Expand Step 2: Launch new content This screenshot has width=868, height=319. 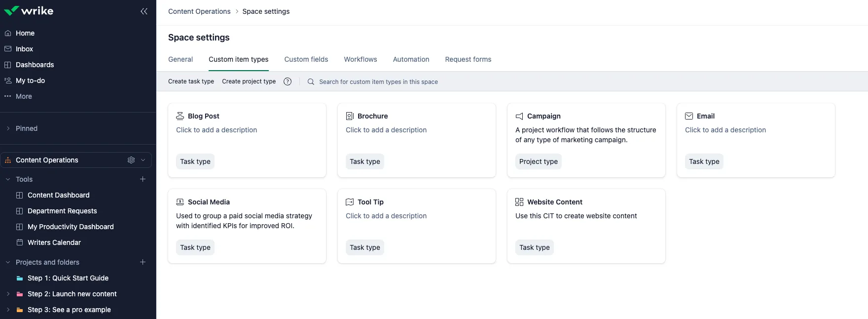8,294
